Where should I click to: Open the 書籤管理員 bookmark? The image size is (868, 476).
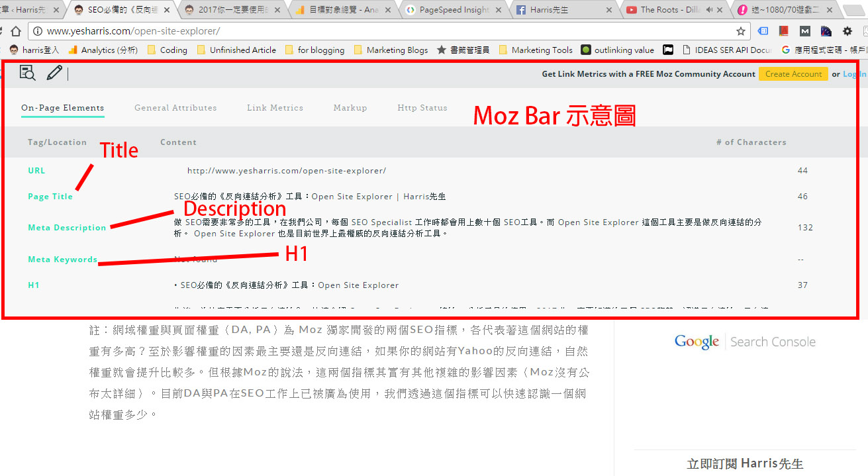463,50
